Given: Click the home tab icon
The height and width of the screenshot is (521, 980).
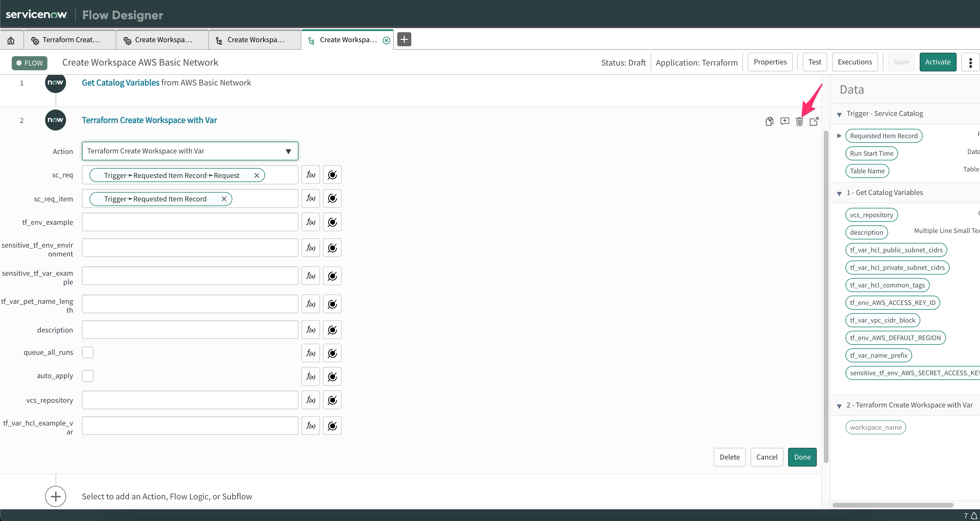Looking at the screenshot, I should (11, 40).
